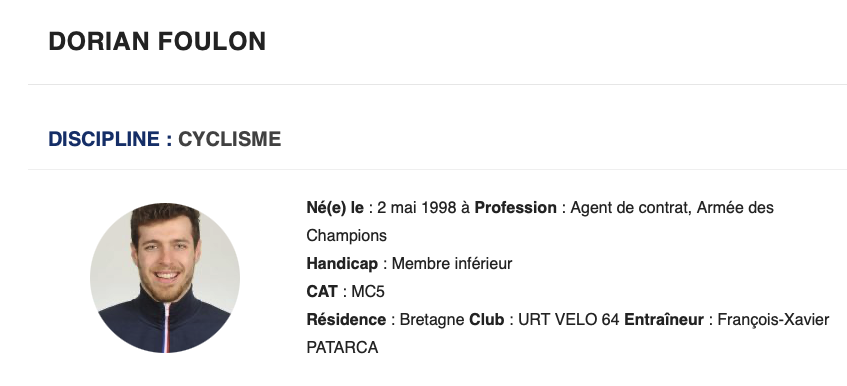Click the PATARCA surname text

coord(342,348)
